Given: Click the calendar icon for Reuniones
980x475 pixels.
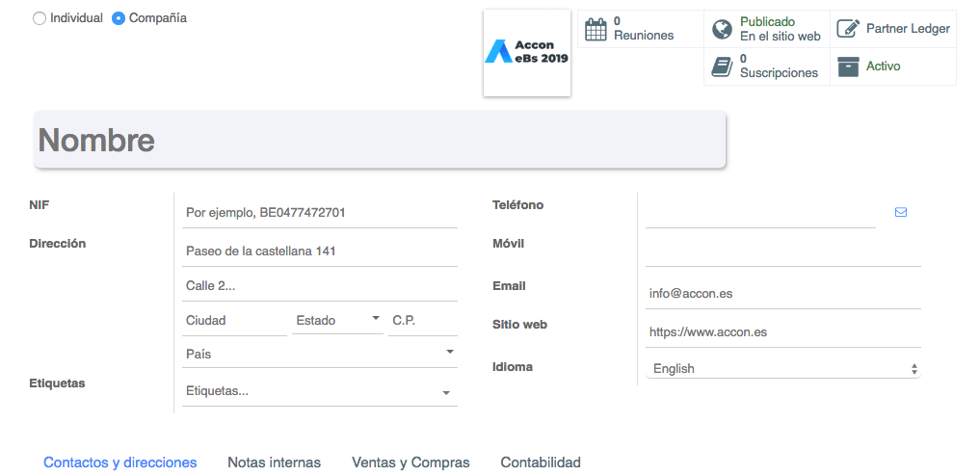Looking at the screenshot, I should pyautogui.click(x=596, y=29).
